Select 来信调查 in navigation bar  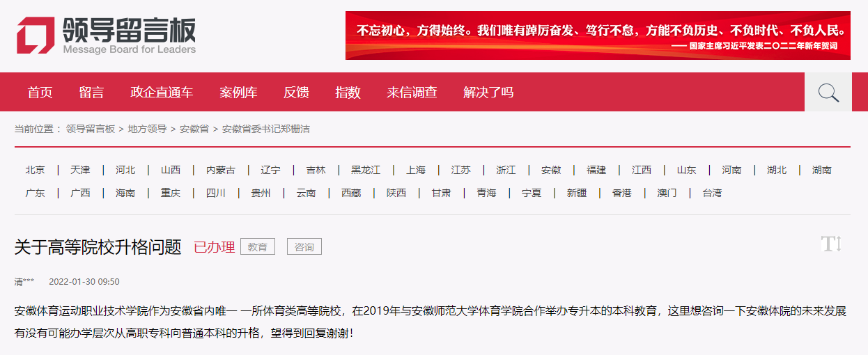click(x=412, y=93)
